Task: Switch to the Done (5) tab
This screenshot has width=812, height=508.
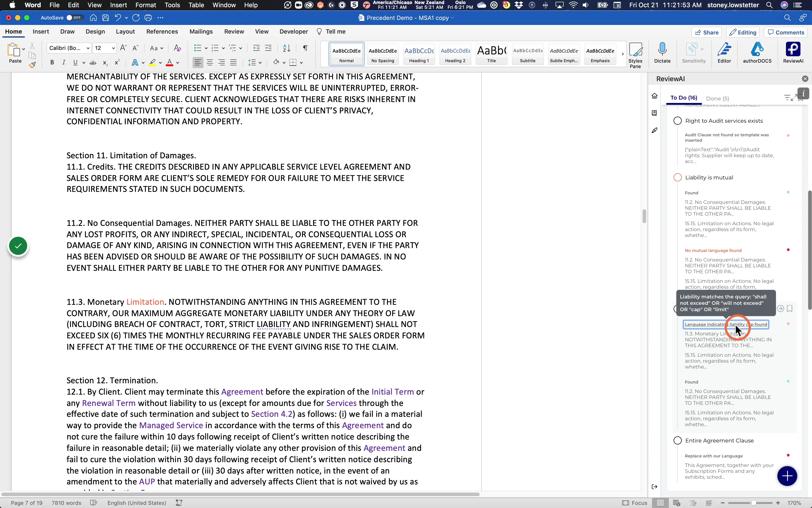Action: [x=717, y=98]
